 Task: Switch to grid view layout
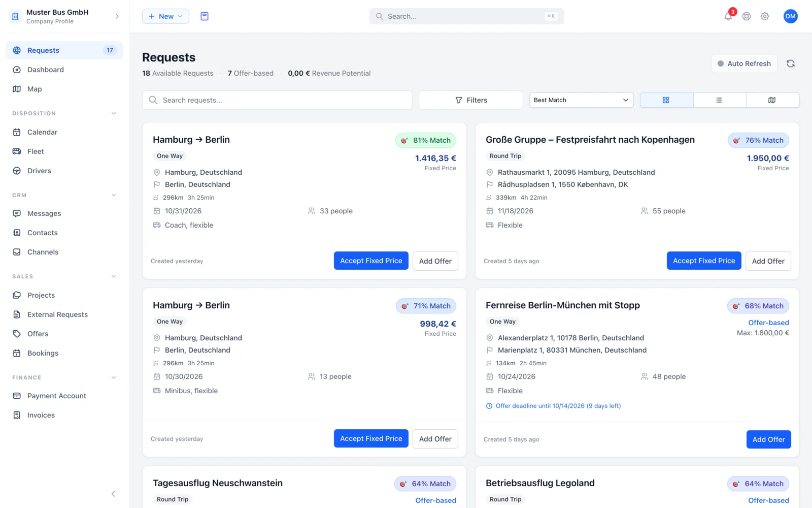(666, 100)
